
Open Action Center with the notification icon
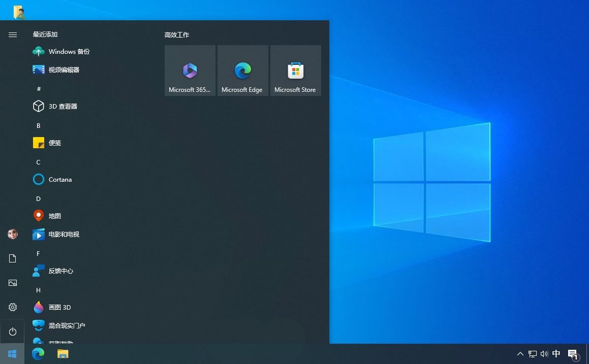click(x=573, y=353)
